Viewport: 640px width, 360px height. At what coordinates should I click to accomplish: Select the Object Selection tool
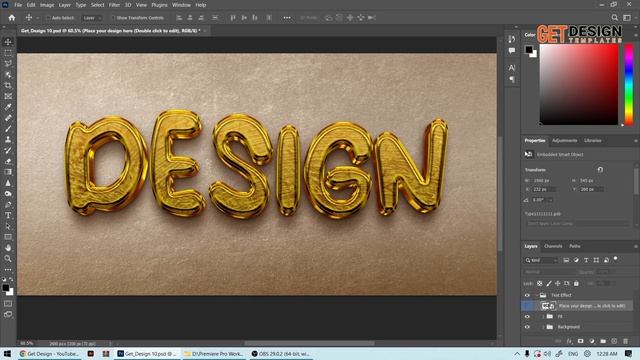pyautogui.click(x=8, y=75)
